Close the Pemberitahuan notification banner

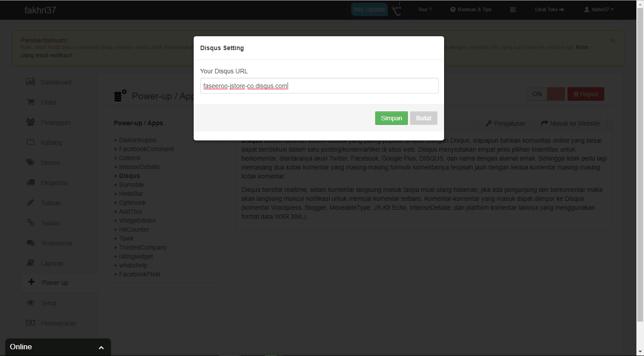pos(613,41)
